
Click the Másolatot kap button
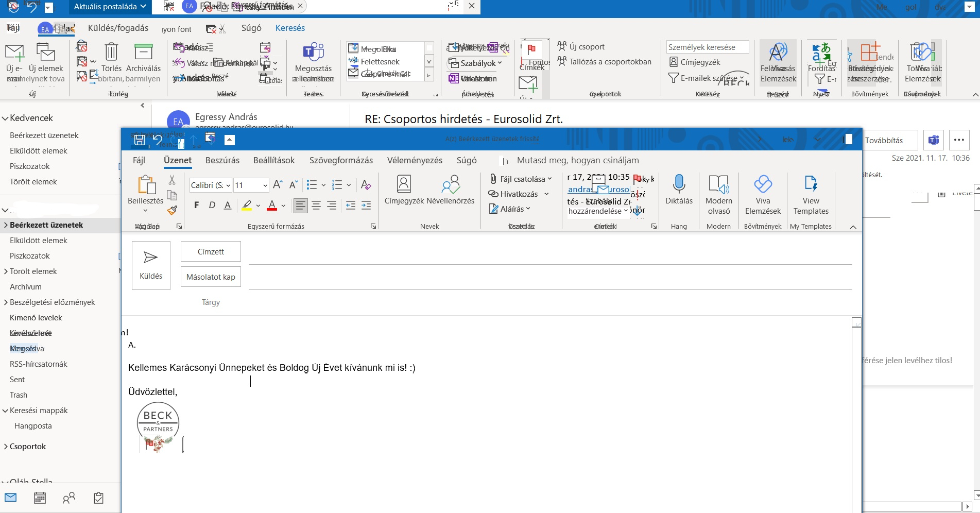[x=210, y=277]
